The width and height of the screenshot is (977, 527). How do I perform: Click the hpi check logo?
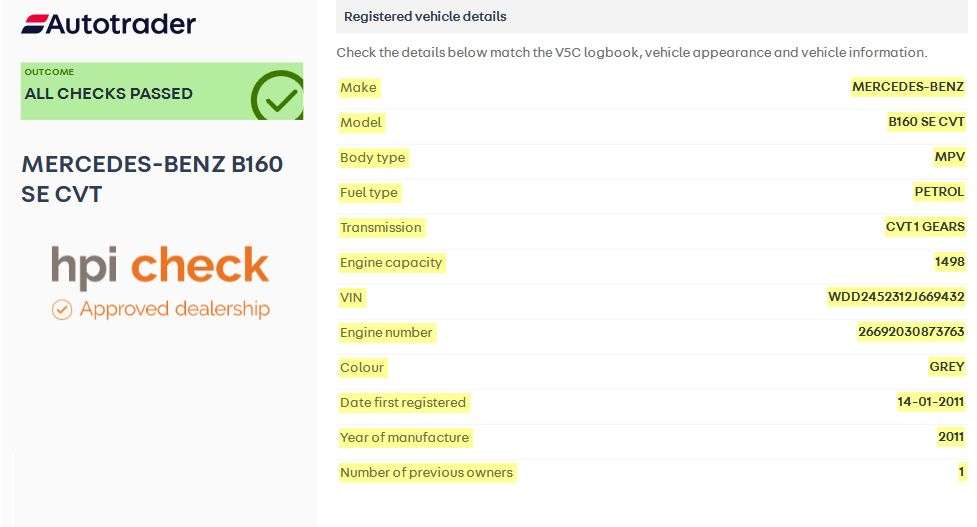(x=160, y=266)
